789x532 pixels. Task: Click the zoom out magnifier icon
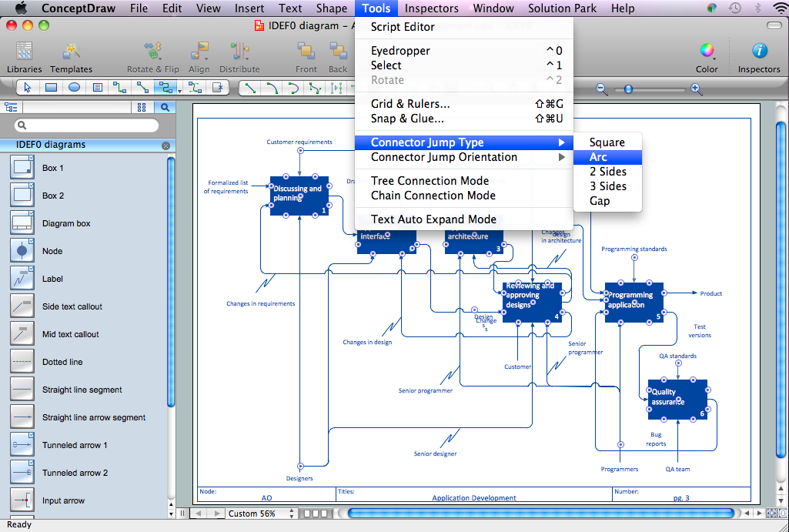point(602,89)
